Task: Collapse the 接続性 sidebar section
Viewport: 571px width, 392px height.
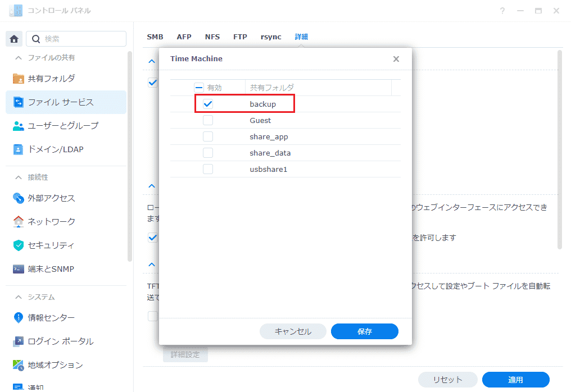Action: 18,177
